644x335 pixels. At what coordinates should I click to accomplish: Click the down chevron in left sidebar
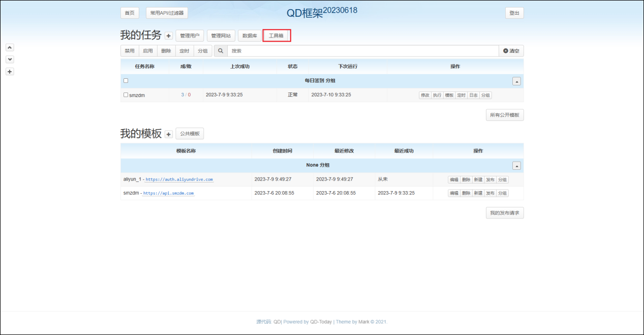tap(10, 59)
